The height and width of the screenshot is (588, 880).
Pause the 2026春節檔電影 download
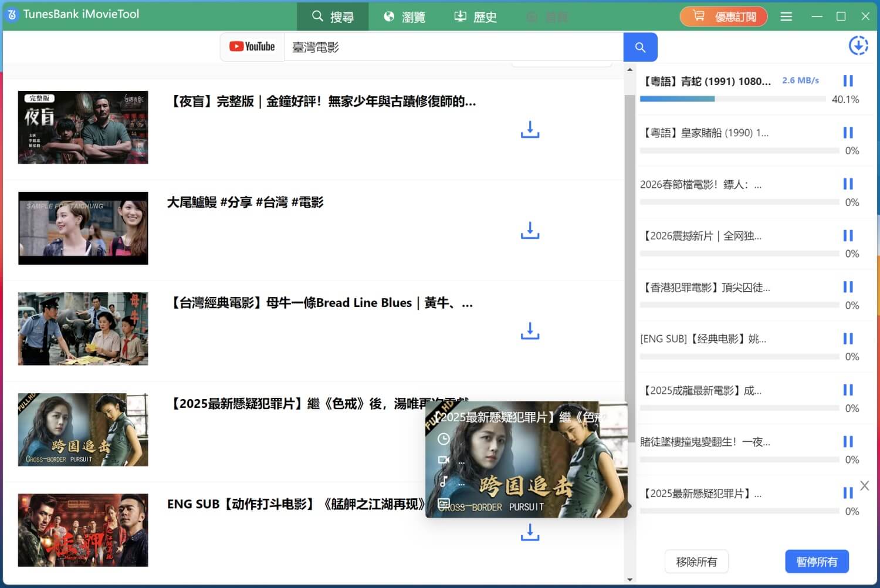click(848, 184)
